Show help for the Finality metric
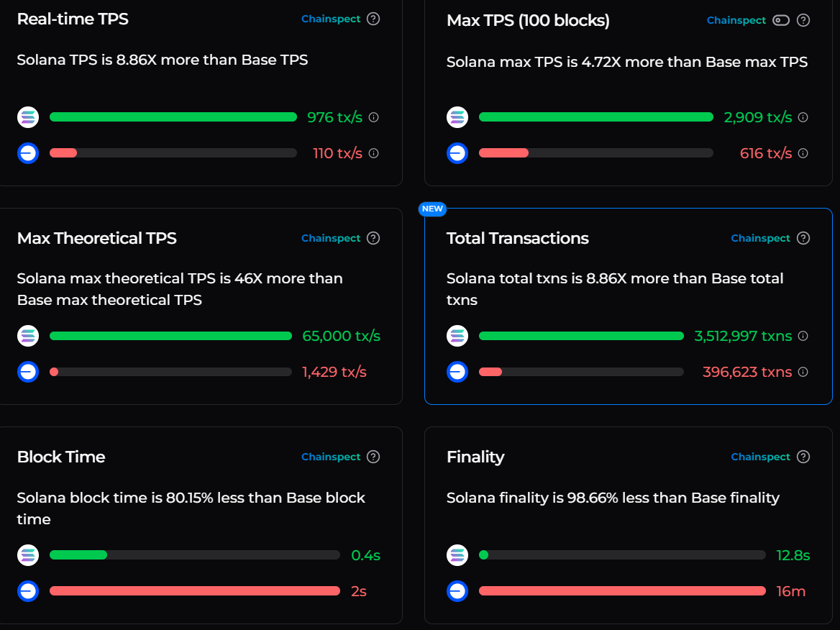 pyautogui.click(x=803, y=457)
